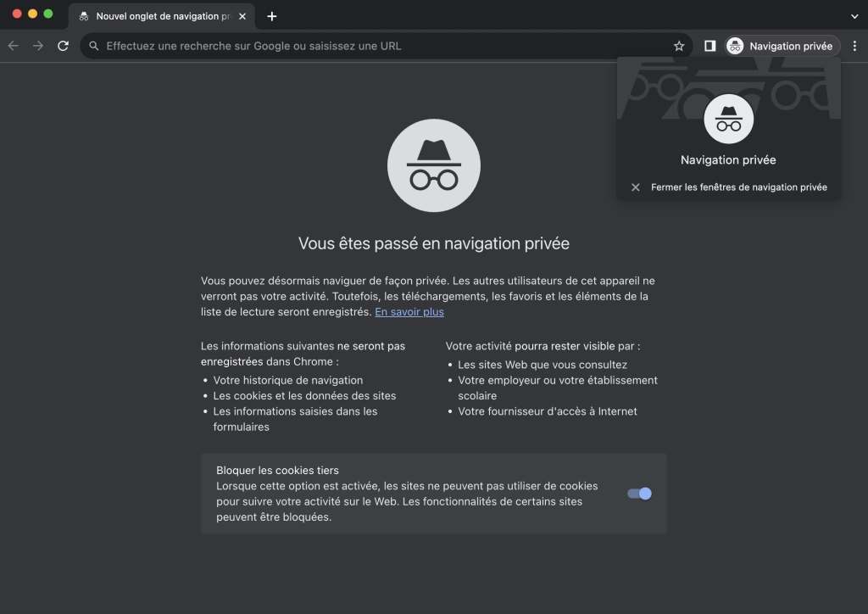This screenshot has height=614, width=868.
Task: Open the side panel icon
Action: (x=709, y=46)
